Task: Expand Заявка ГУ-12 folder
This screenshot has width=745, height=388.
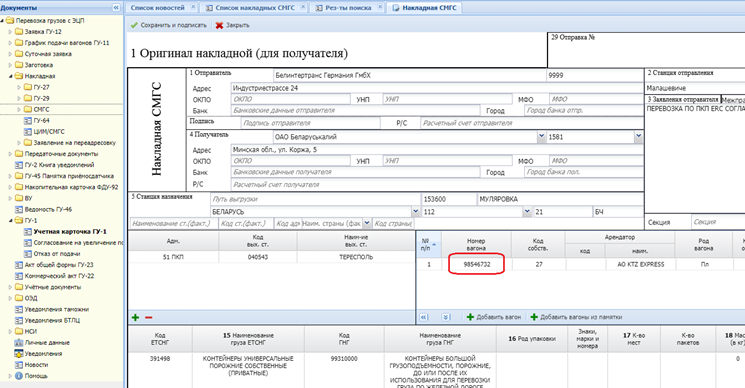Action: pos(10,32)
